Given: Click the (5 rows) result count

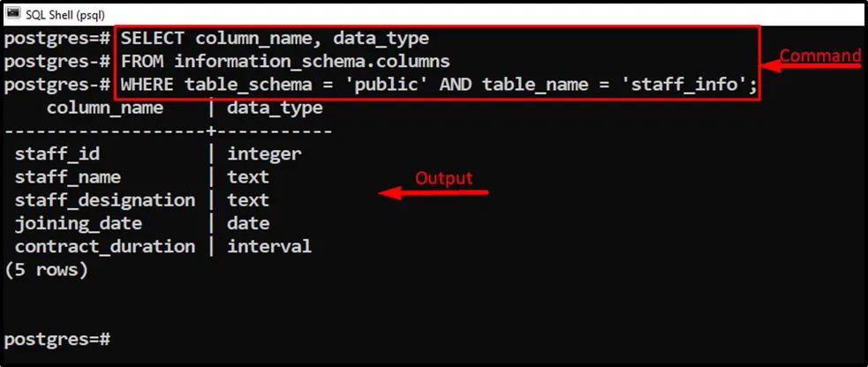Looking at the screenshot, I should tap(47, 270).
